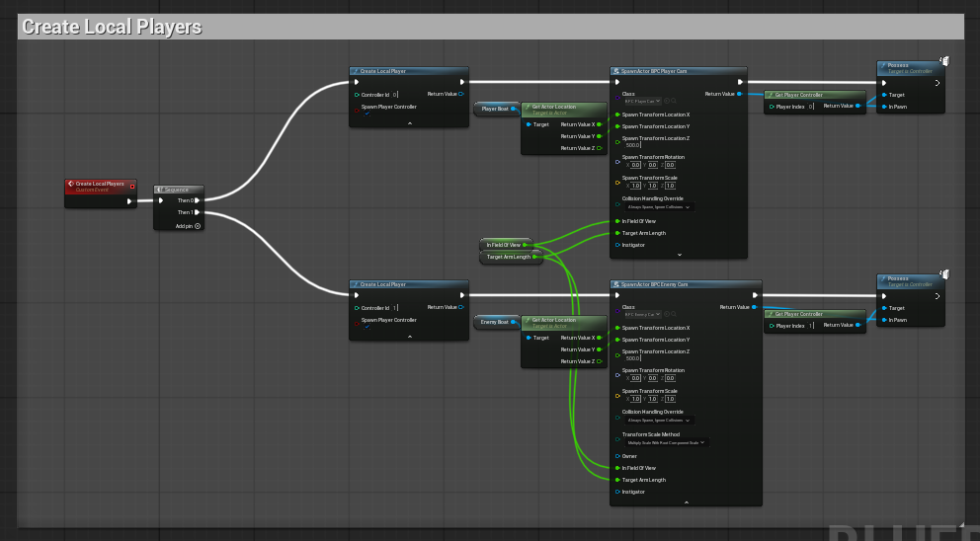Open Class dropdown on SpawnActor BPC Player Cam
Viewport: 980px width, 541px height.
click(x=642, y=102)
